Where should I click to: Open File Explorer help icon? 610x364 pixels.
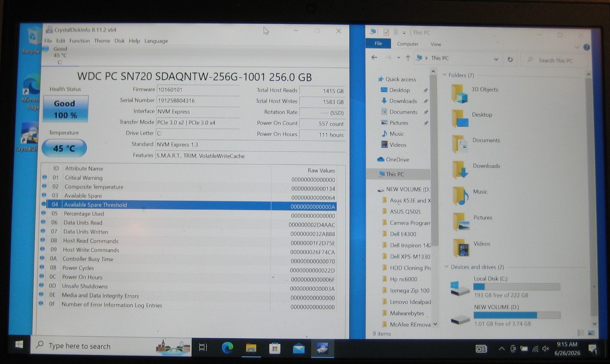586,48
